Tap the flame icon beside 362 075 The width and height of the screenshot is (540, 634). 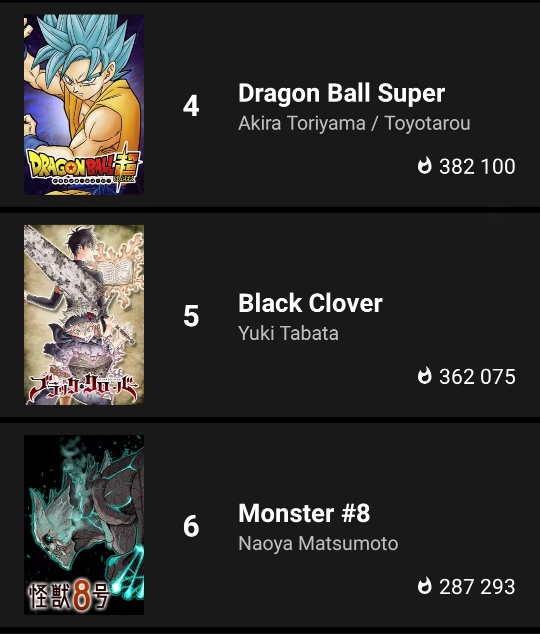pos(424,376)
